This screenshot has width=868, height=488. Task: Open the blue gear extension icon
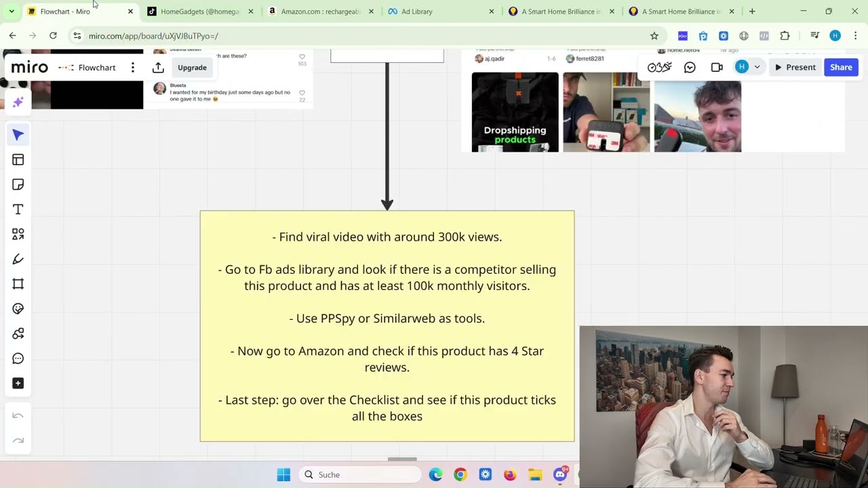[724, 36]
